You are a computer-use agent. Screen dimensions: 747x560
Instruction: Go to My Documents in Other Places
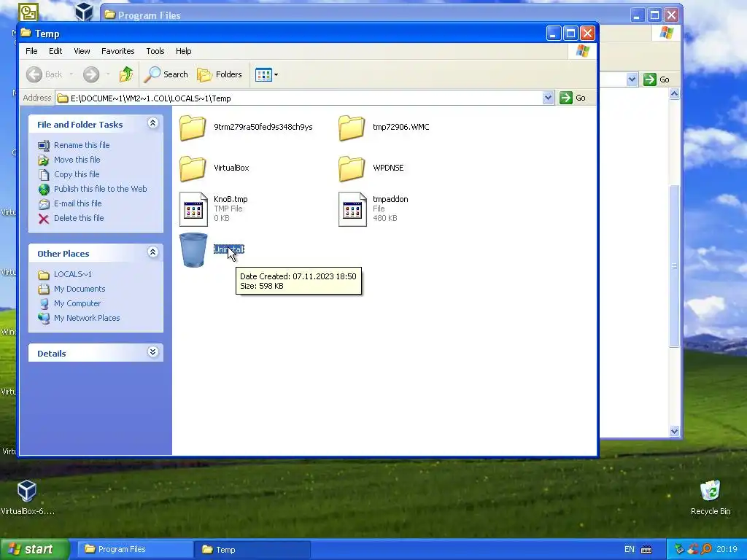[x=80, y=289]
